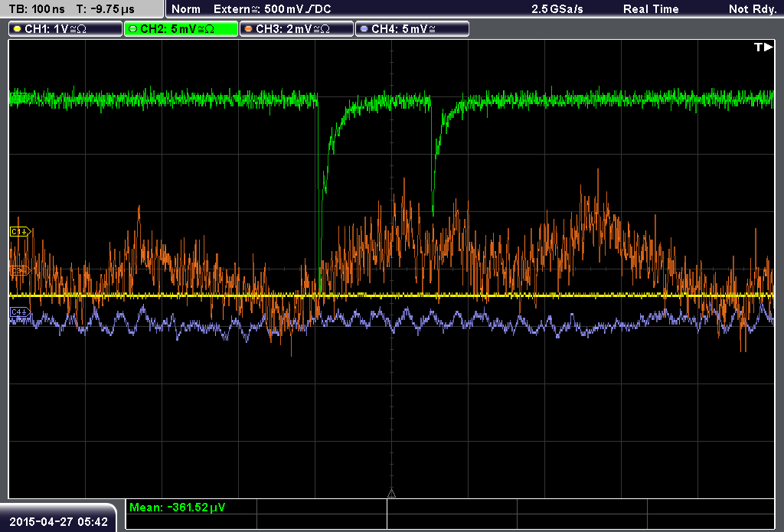
Task: Click the blue C4 ground level marker
Action: tap(21, 312)
